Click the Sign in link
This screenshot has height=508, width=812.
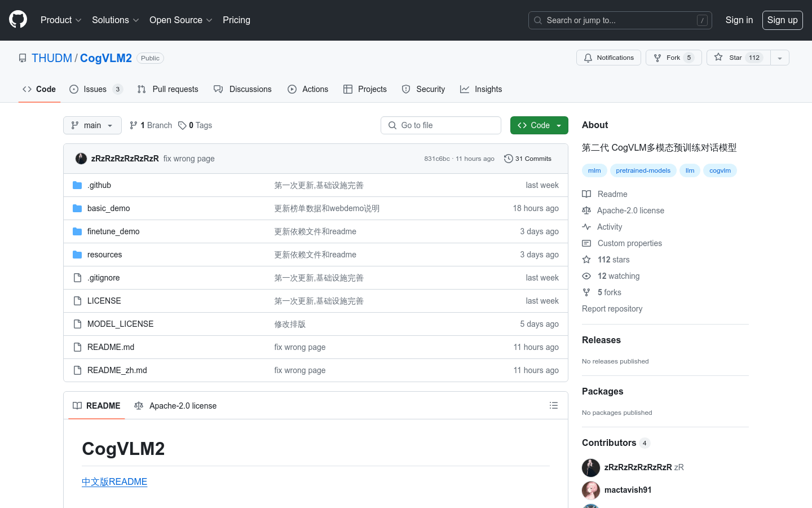click(x=739, y=20)
